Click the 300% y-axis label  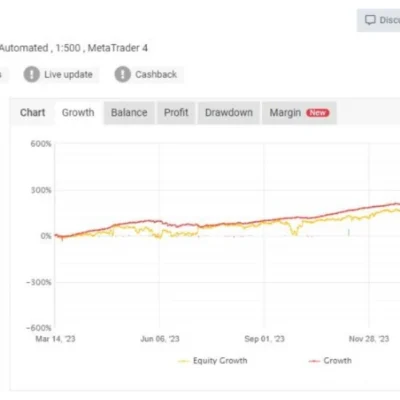41,190
